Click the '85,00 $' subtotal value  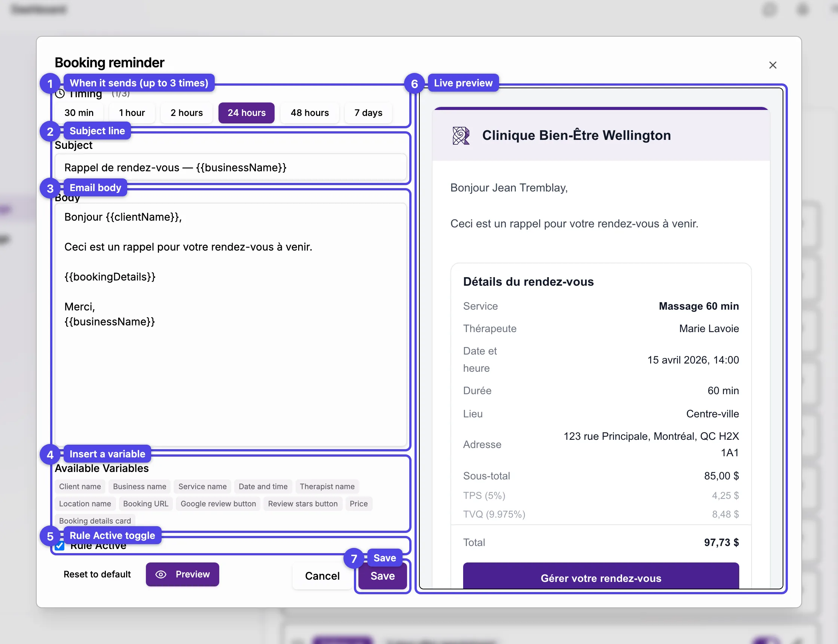click(721, 476)
